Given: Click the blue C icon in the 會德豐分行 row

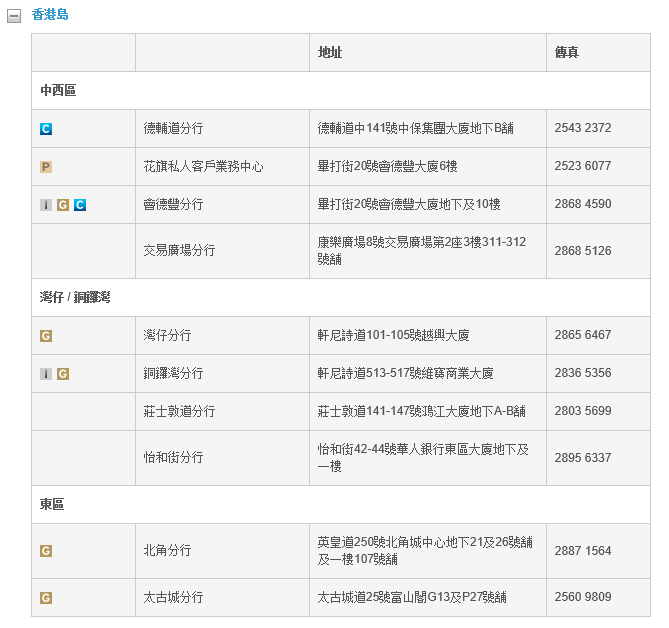Looking at the screenshot, I should pyautogui.click(x=80, y=205).
